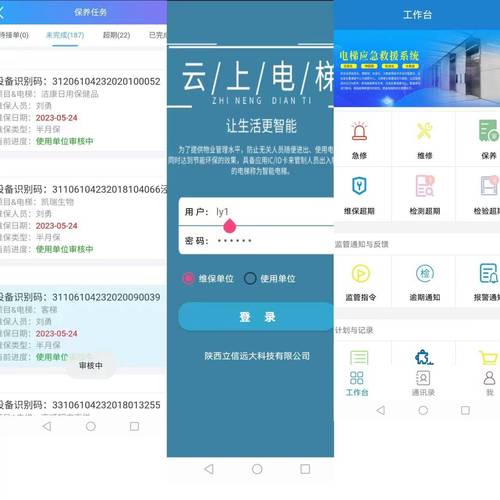Open the 维修 repair tools icon
The image size is (500, 500).
[424, 131]
